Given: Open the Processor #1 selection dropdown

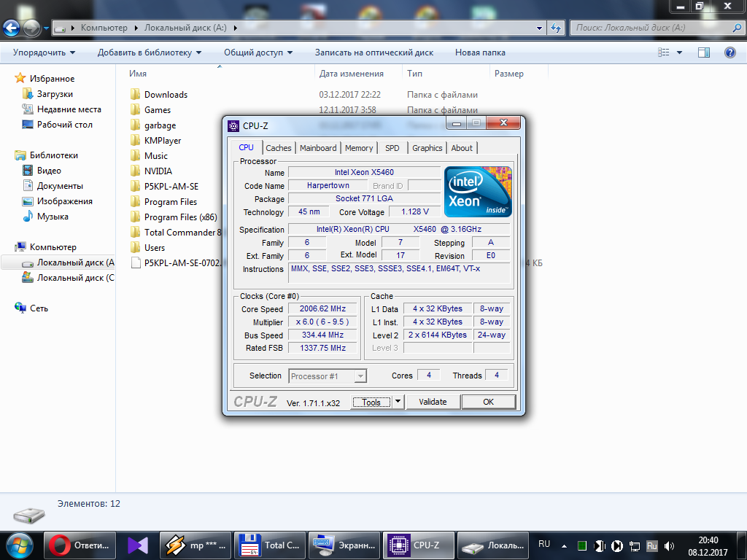Looking at the screenshot, I should click(328, 376).
